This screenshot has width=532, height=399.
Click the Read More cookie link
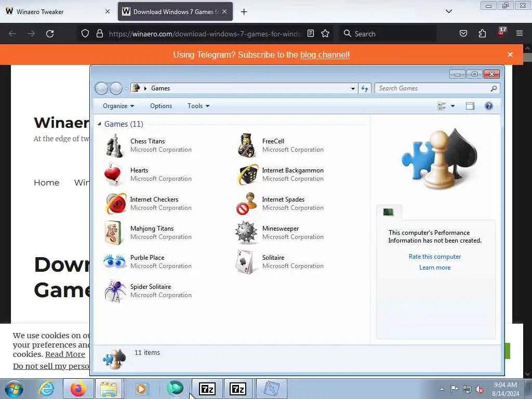65,354
